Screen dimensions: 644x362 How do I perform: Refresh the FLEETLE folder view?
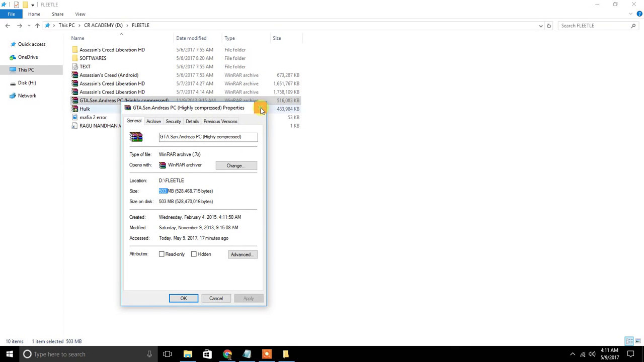point(549,26)
